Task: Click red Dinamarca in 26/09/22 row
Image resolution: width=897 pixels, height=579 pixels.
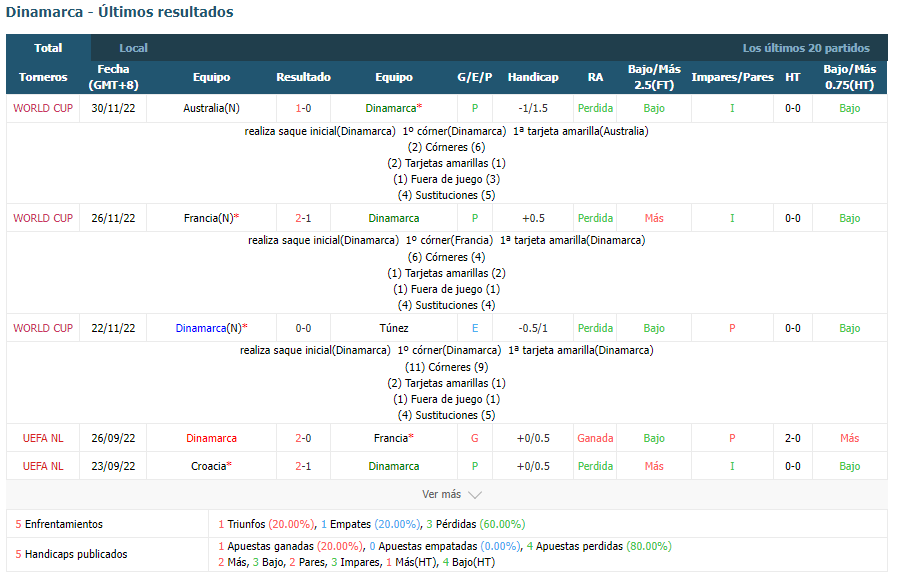Action: tap(211, 438)
